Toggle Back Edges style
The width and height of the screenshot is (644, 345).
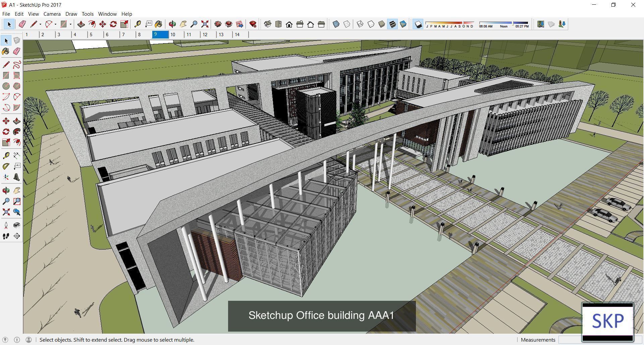point(347,24)
